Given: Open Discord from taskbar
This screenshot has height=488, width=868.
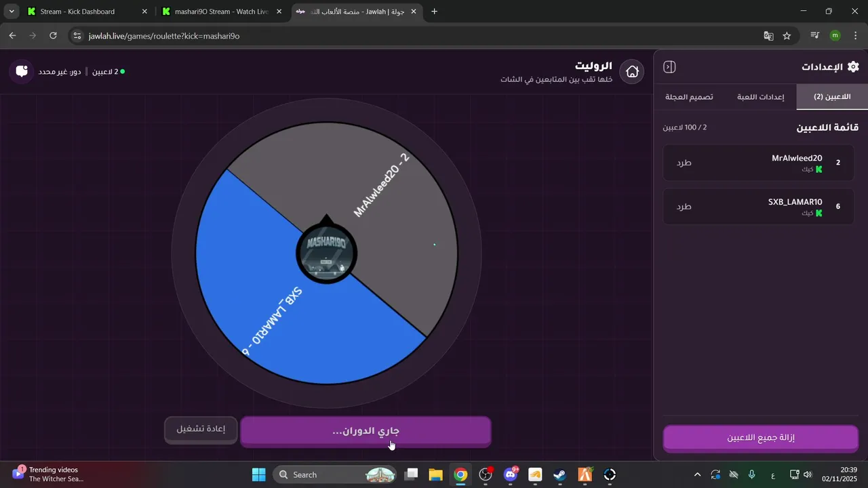Looking at the screenshot, I should [x=511, y=474].
